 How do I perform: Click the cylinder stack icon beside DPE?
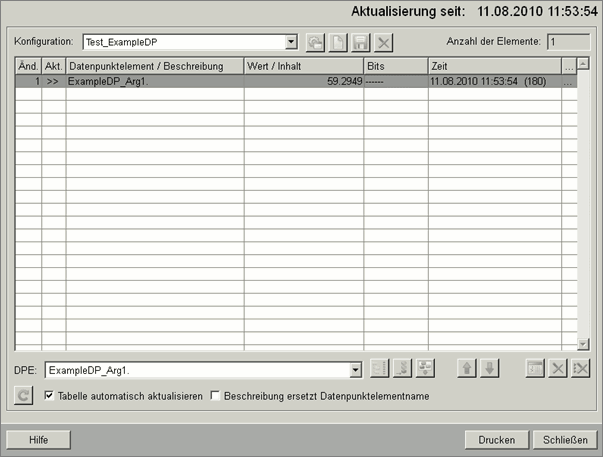pyautogui.click(x=402, y=369)
